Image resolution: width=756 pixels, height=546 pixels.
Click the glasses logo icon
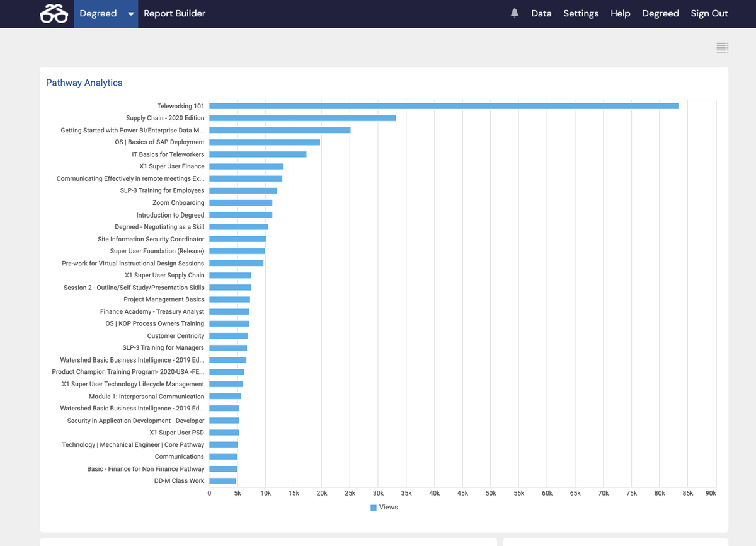click(x=54, y=14)
